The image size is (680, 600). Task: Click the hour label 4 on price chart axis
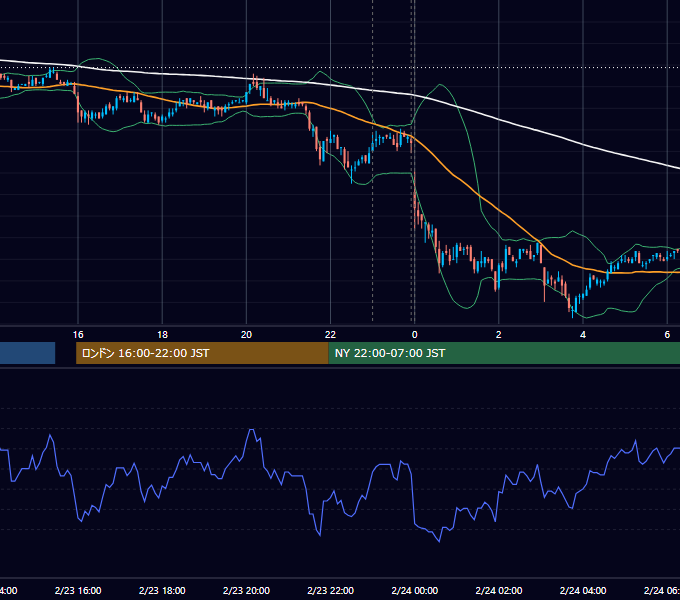pos(583,335)
